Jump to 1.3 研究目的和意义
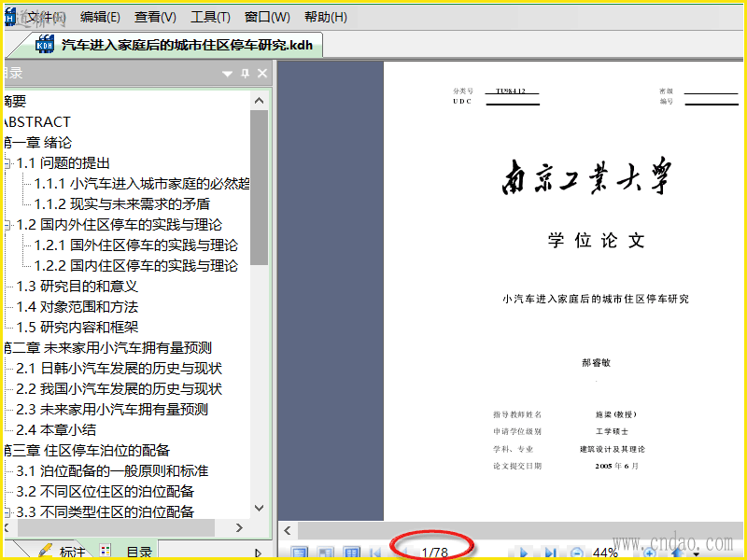This screenshot has width=747, height=560. [x=78, y=287]
